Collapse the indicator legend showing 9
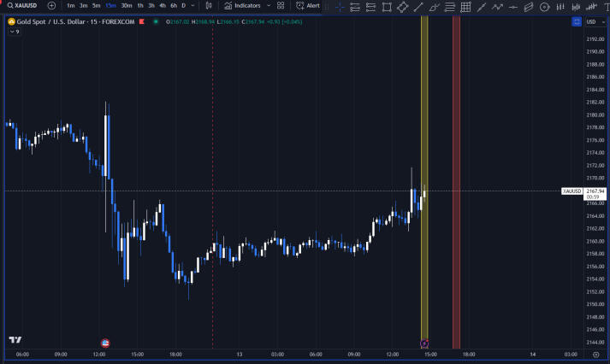Image resolution: width=610 pixels, height=364 pixels. point(12,32)
